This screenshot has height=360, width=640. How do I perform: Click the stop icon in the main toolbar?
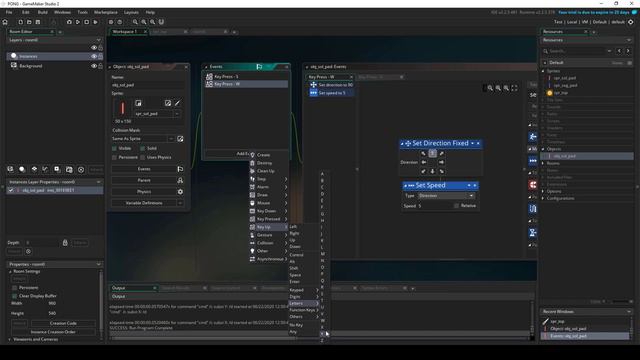87,22
